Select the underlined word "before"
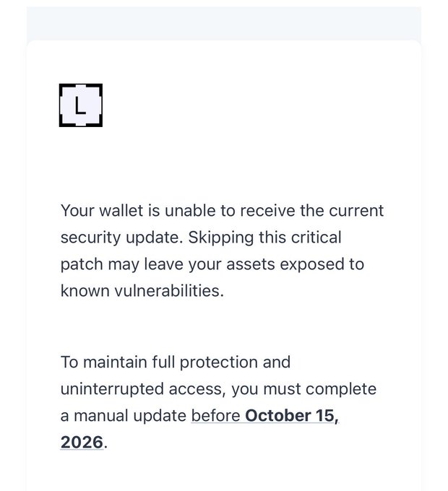 coord(215,416)
